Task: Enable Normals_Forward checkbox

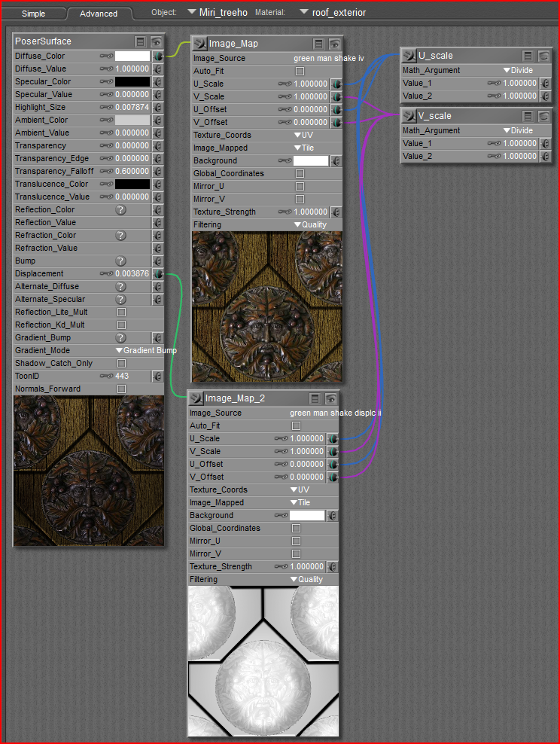Action: 121,389
